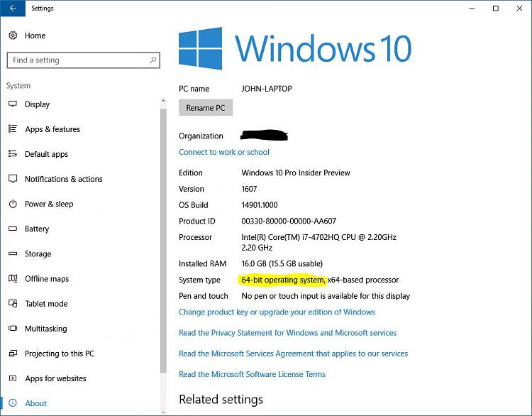
Task: Click the sidebar scrollbar thumb
Action: click(x=163, y=241)
